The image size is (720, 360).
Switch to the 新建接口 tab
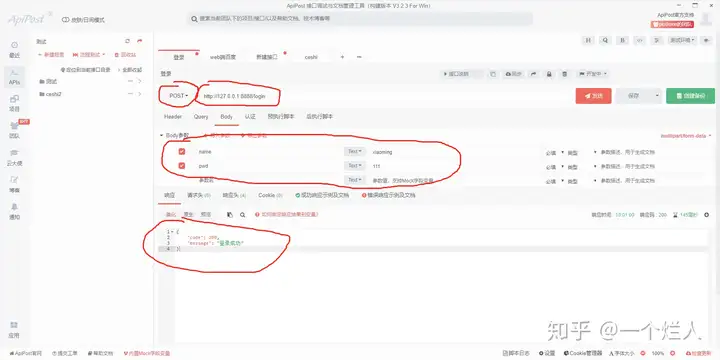point(266,57)
